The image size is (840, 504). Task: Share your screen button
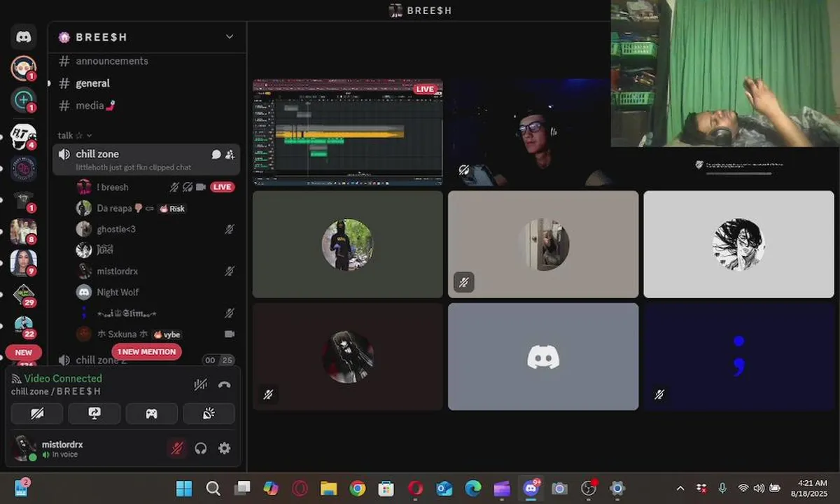(x=94, y=414)
